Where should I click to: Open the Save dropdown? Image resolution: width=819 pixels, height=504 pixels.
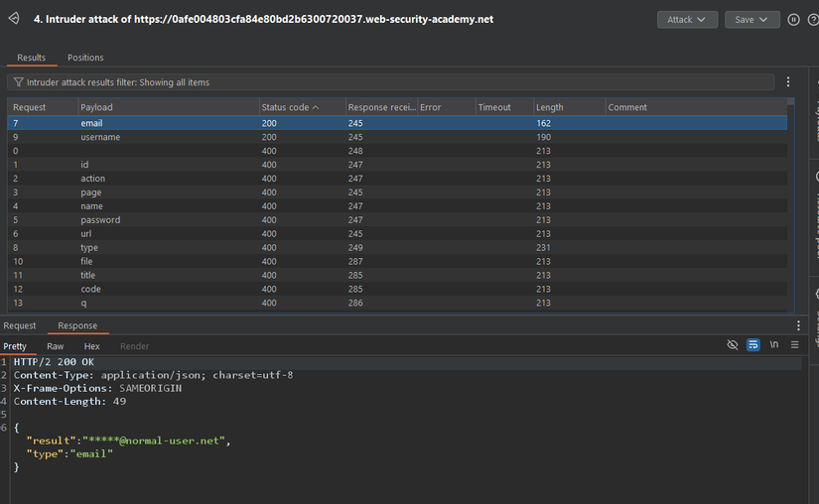(x=751, y=19)
